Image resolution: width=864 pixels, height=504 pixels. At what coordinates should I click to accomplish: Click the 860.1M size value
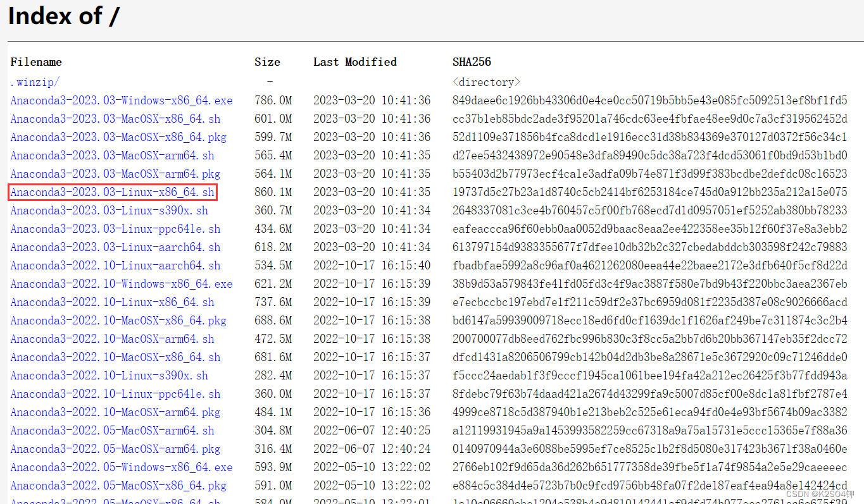(x=273, y=192)
